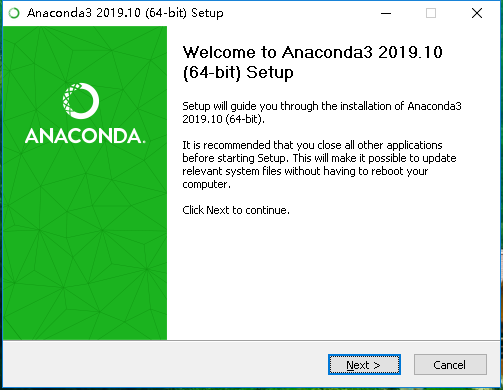This screenshot has width=504, height=391.
Task: Abort installation with the Cancel button
Action: 450,365
